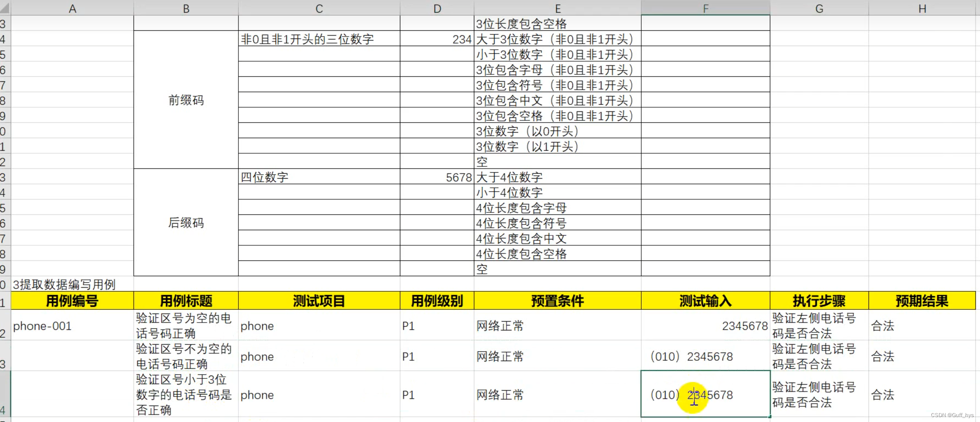Select '合法' in the 验证区号小于3位 row
Viewport: 980px width, 422px height.
[922, 394]
